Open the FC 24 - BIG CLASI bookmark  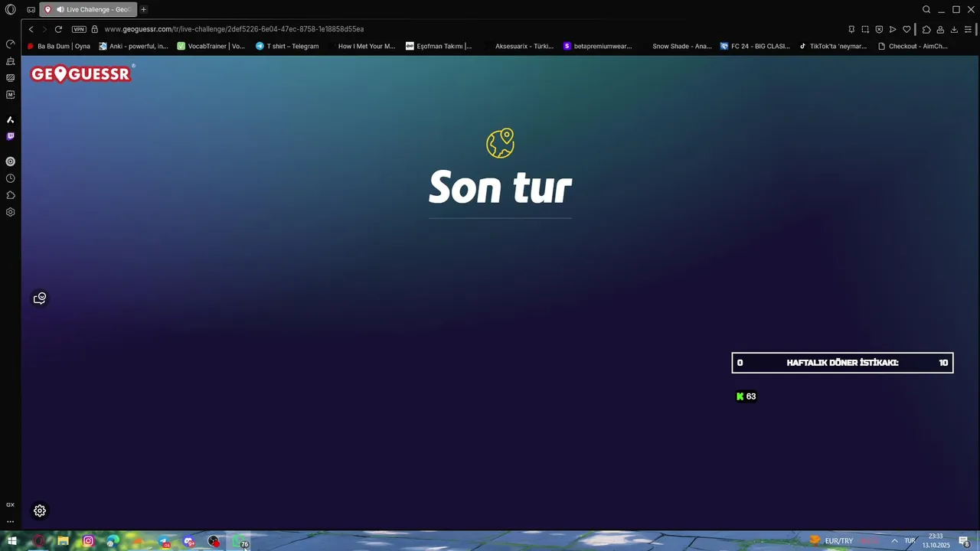755,46
